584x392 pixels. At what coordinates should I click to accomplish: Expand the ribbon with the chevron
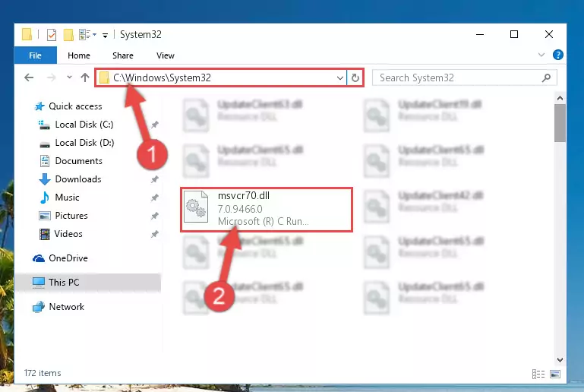pyautogui.click(x=541, y=55)
